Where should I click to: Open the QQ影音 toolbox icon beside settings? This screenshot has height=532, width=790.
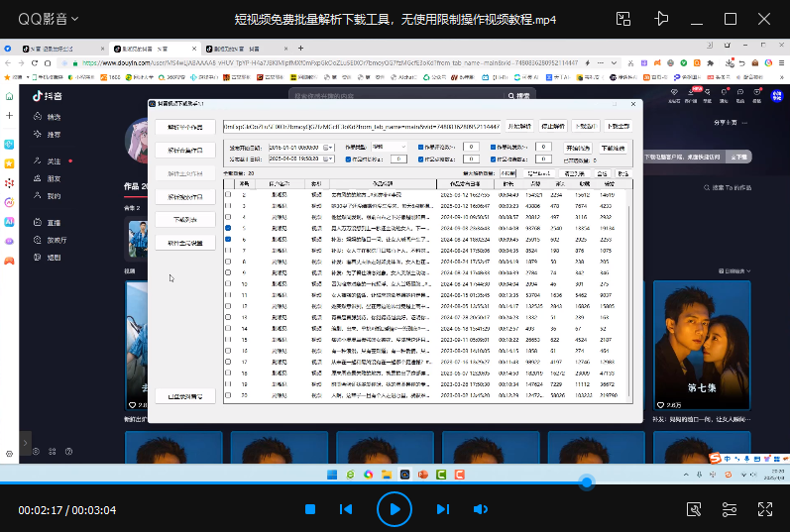[x=694, y=509]
